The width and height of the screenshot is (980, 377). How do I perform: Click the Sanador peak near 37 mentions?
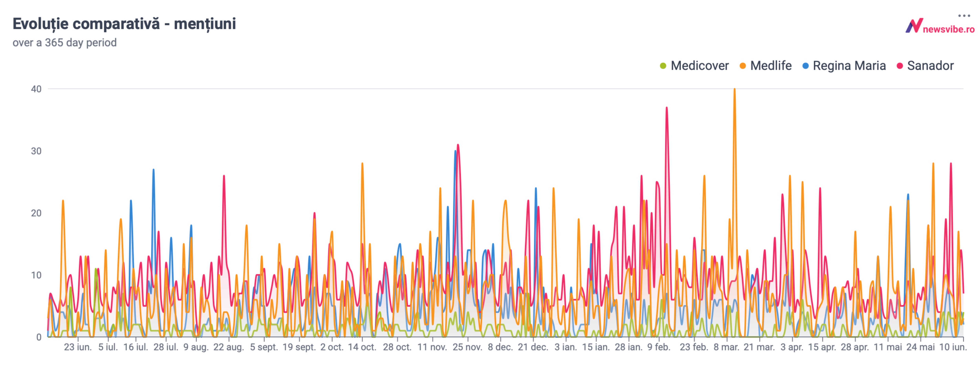tap(666, 108)
